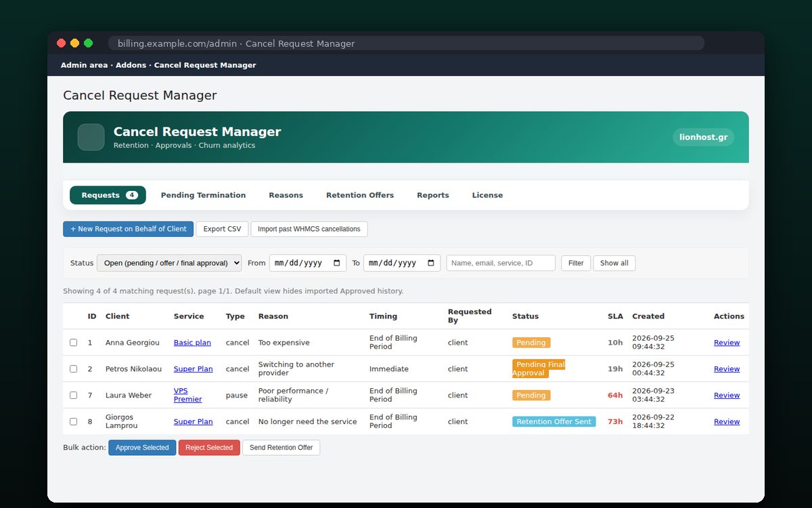Click Approve Selected bulk action
812x508 pixels.
(x=142, y=448)
